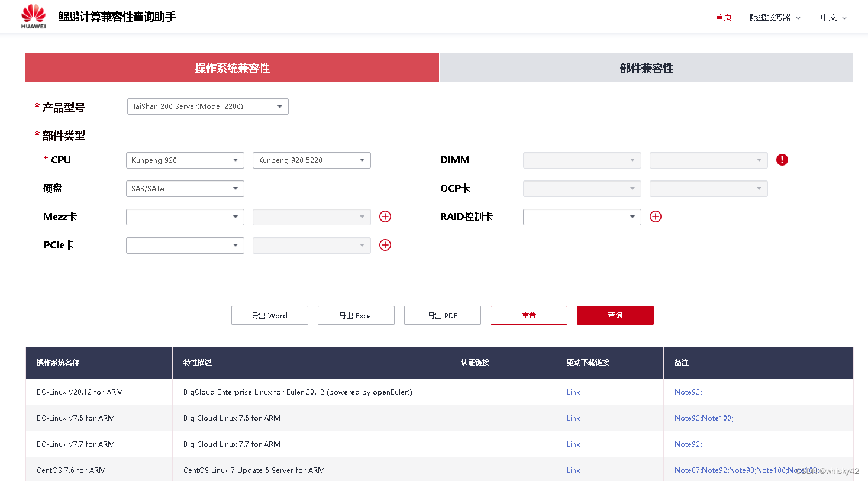
Task: Expand the 中文 language menu
Action: click(833, 17)
